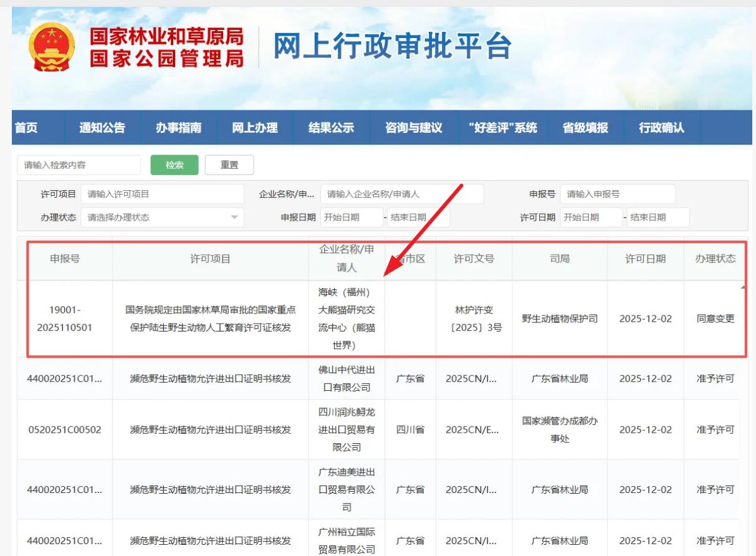Open the 首页 navigation tab

coord(26,128)
